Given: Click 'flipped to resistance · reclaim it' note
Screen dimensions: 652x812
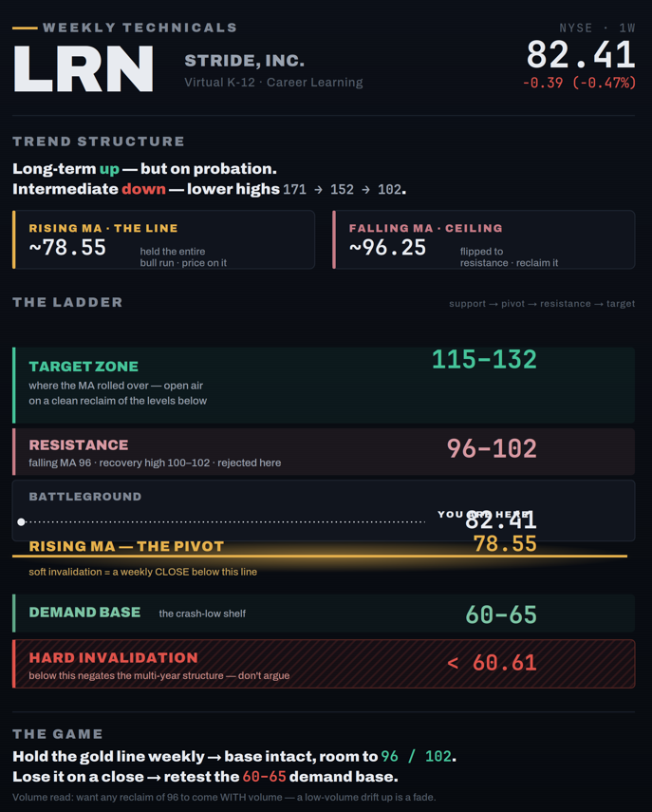Looking at the screenshot, I should [x=510, y=256].
